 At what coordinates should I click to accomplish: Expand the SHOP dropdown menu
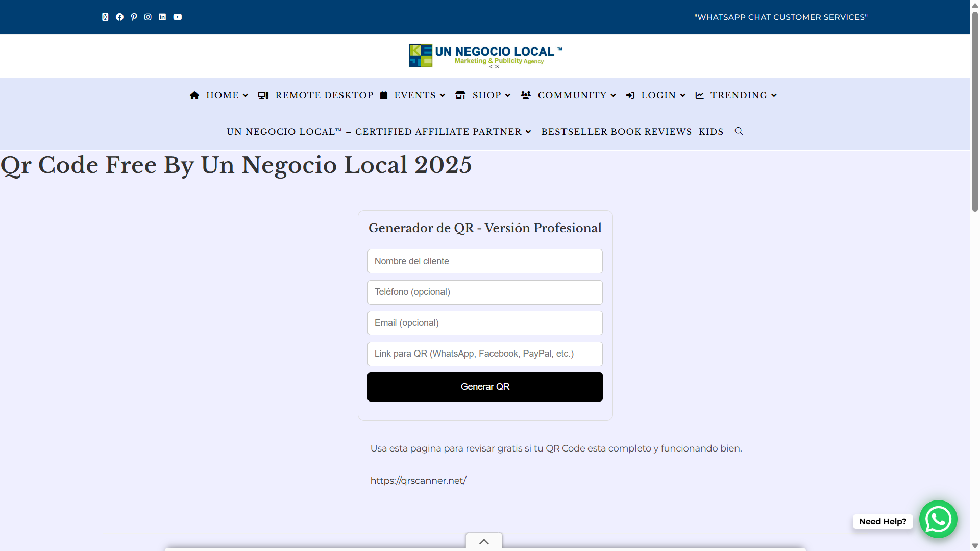pyautogui.click(x=486, y=95)
